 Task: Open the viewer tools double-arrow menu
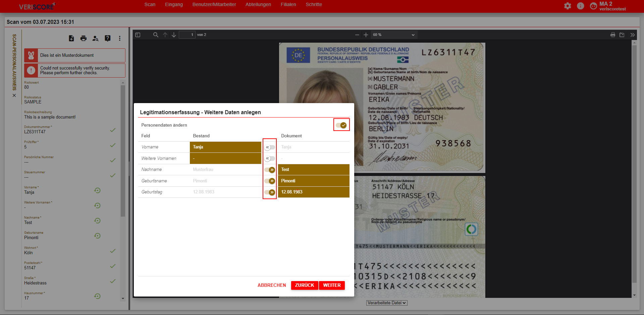pos(633,35)
